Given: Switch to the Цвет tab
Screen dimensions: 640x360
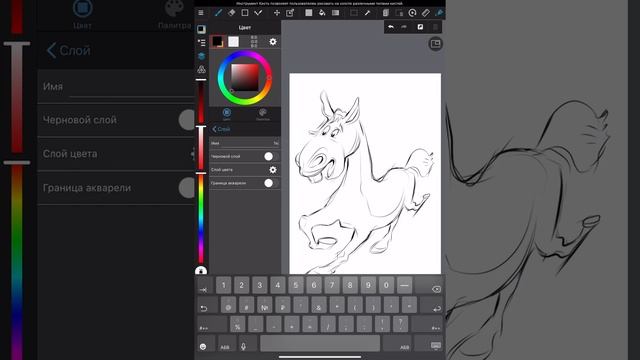Looking at the screenshot, I should (227, 114).
